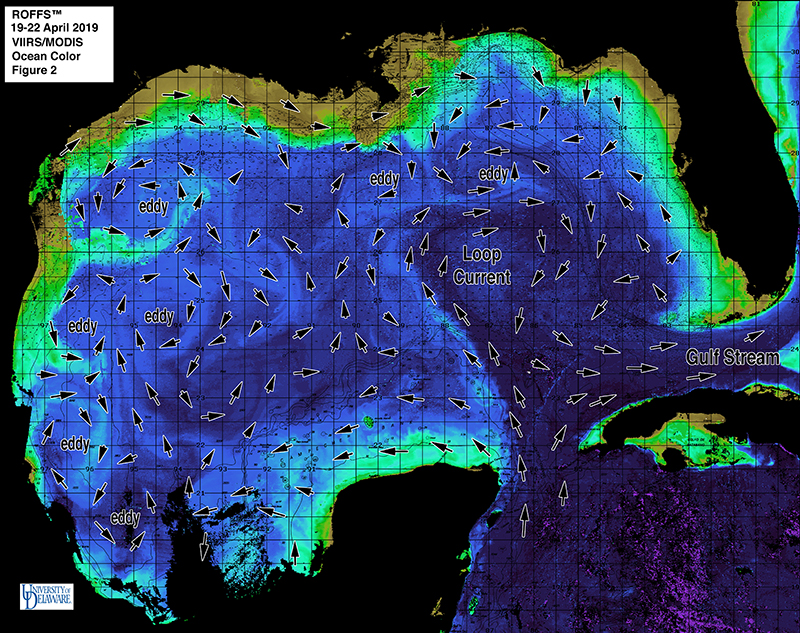
Task: Click the "Figure 2" text in title box
Action: click(x=34, y=69)
